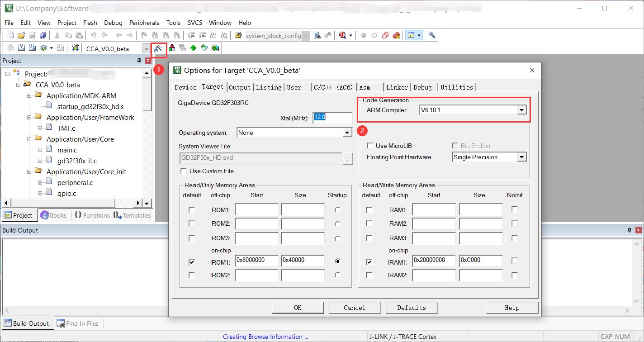Click Kill all breakpoints icon
The height and width of the screenshot is (342, 644).
click(396, 35)
